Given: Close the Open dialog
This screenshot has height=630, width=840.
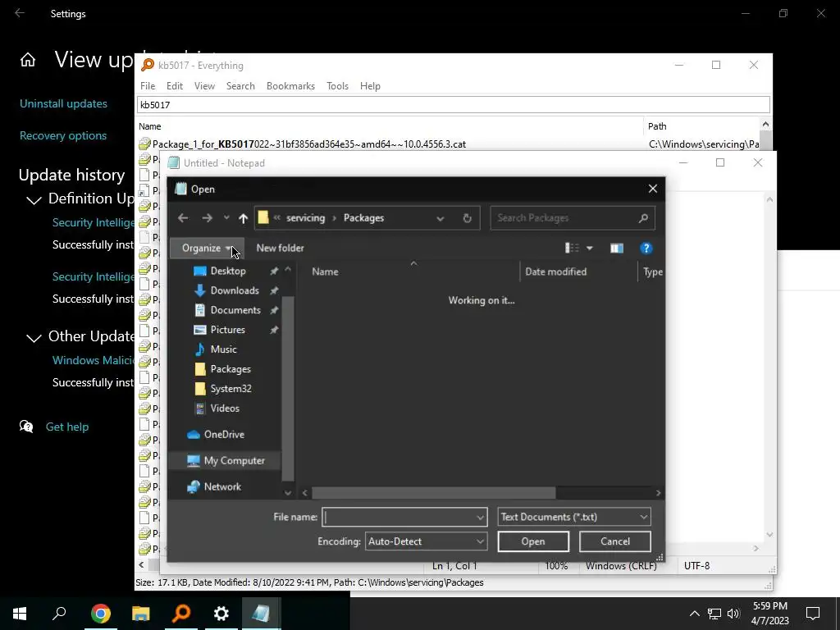Looking at the screenshot, I should click(652, 189).
